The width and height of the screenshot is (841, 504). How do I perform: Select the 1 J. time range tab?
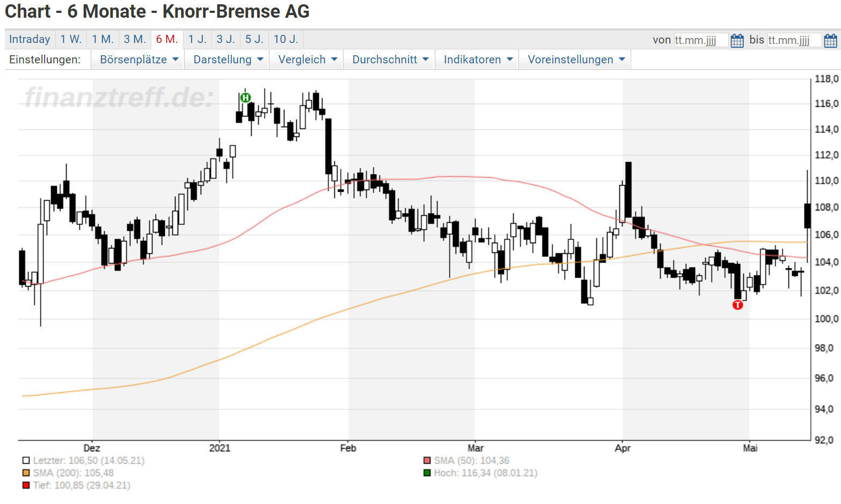click(x=197, y=39)
